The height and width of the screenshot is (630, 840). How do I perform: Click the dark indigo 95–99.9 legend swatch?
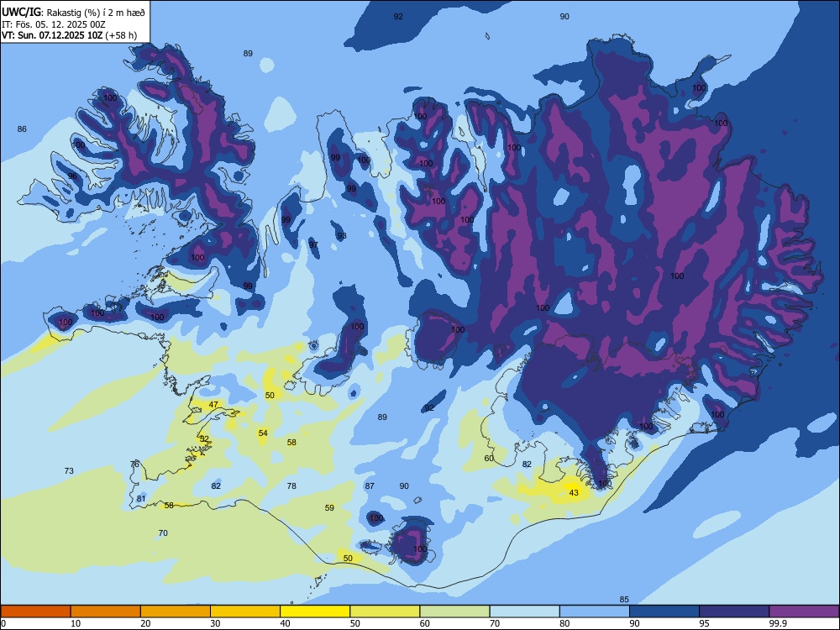click(734, 612)
